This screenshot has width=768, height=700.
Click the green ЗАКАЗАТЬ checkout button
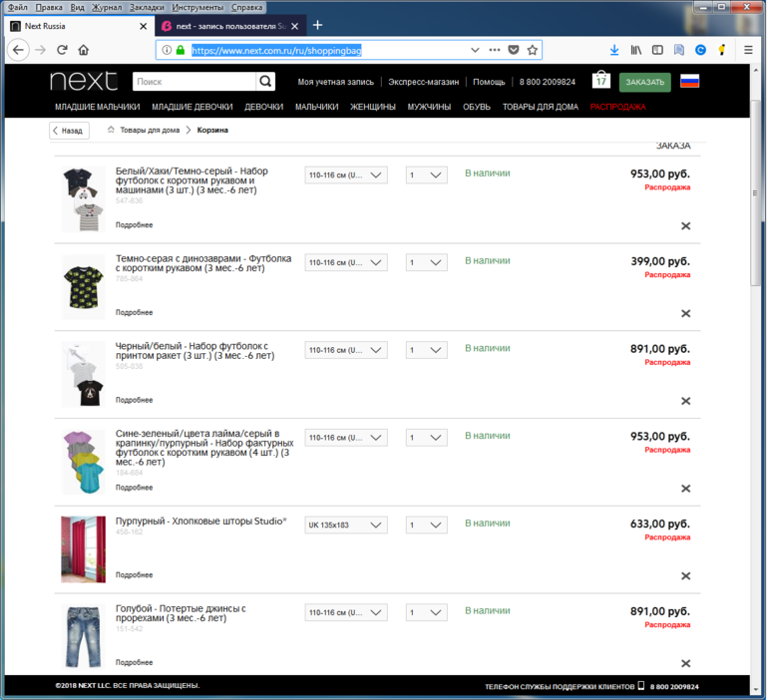[x=644, y=82]
